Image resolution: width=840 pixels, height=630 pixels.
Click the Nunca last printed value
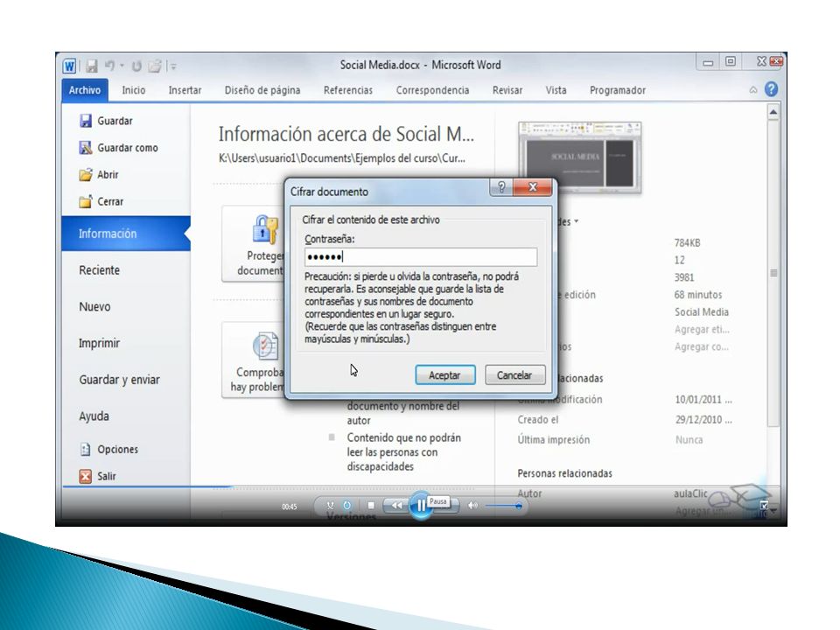tap(689, 440)
